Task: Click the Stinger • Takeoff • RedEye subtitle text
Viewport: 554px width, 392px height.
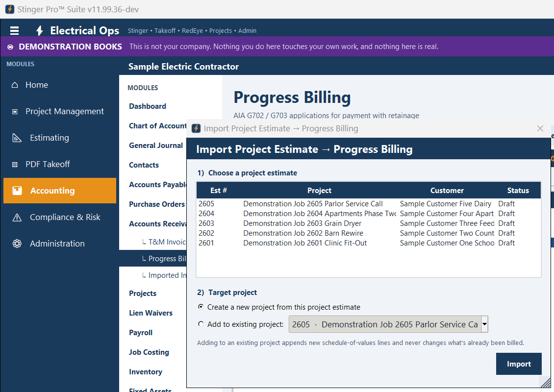Action: (x=192, y=31)
